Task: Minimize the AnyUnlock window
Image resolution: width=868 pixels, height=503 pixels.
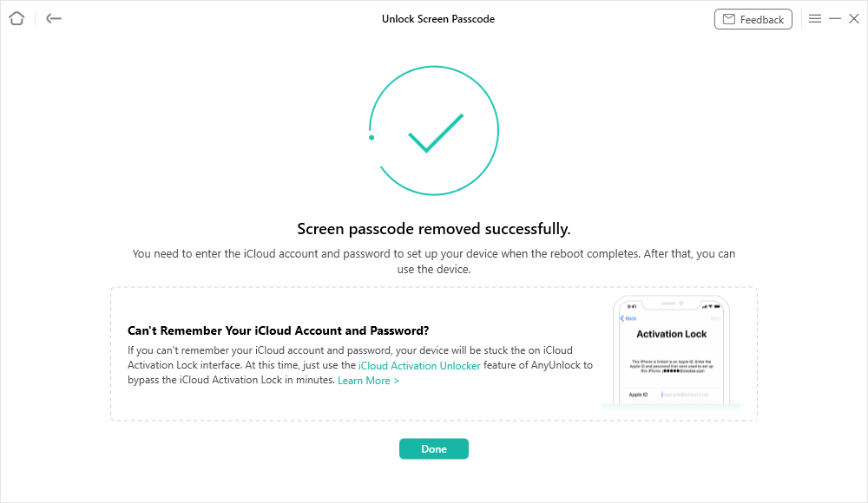Action: click(x=835, y=18)
